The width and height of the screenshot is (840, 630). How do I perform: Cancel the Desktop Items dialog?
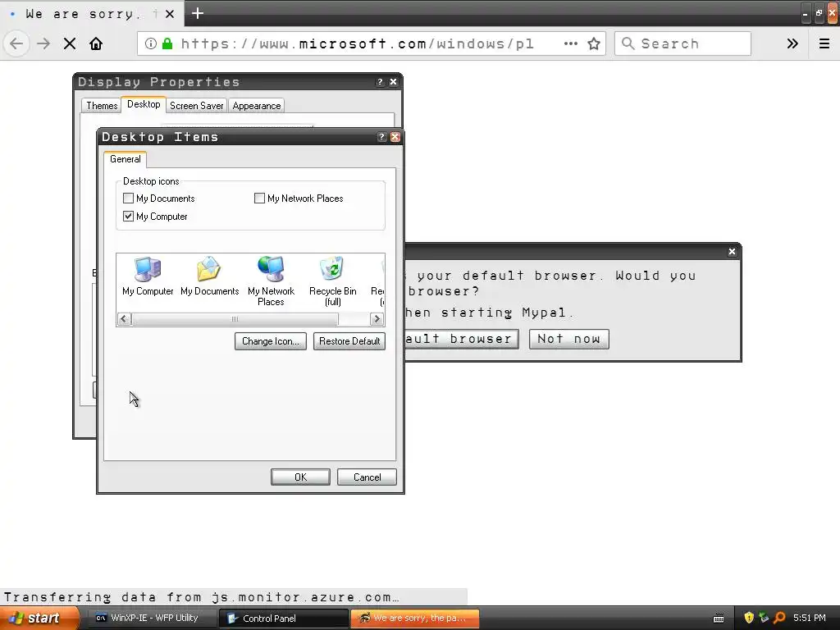click(367, 477)
